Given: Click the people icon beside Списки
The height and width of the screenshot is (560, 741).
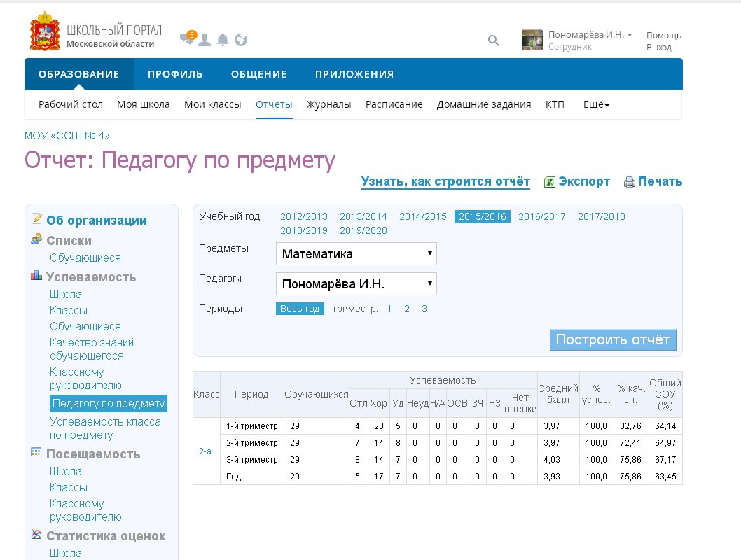Looking at the screenshot, I should tap(36, 239).
